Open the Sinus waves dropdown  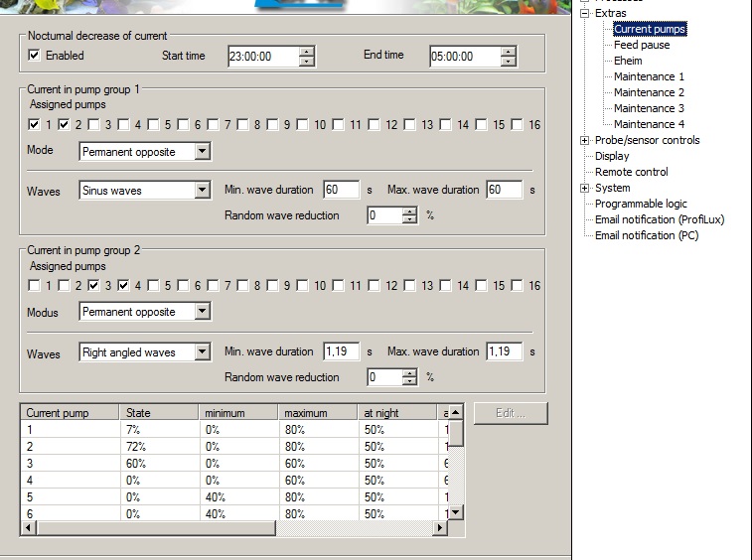click(203, 190)
